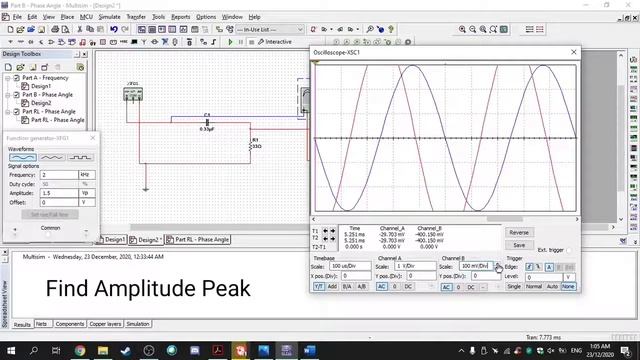Screen dimensions: 640x360
Task: Open the Reports menu
Action: [180, 17]
